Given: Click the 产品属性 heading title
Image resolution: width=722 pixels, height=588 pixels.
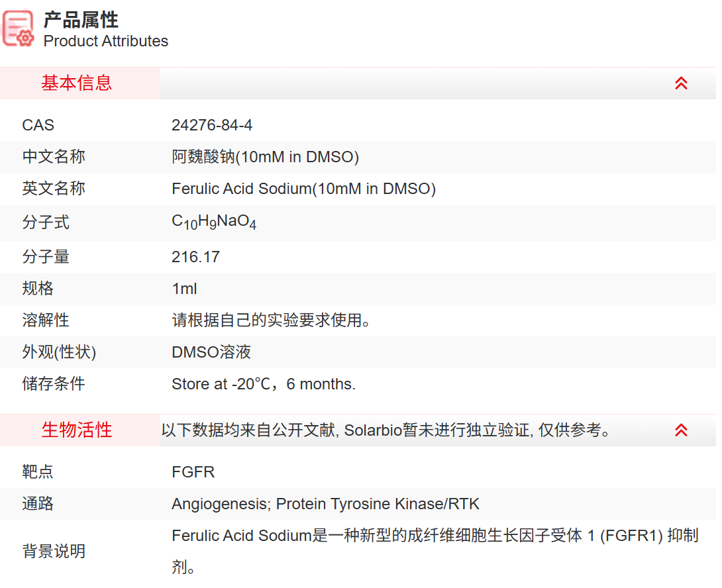Looking at the screenshot, I should point(81,19).
